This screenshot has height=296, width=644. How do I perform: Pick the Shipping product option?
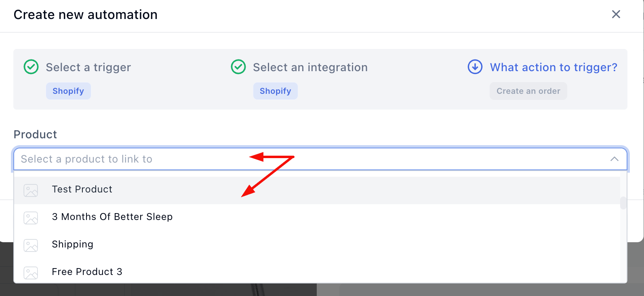pyautogui.click(x=73, y=244)
